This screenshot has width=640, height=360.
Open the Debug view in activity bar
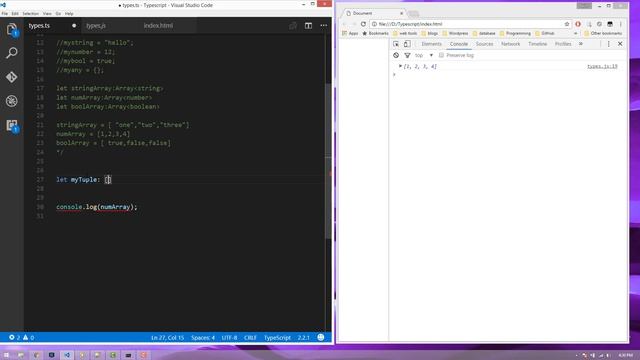(12, 101)
